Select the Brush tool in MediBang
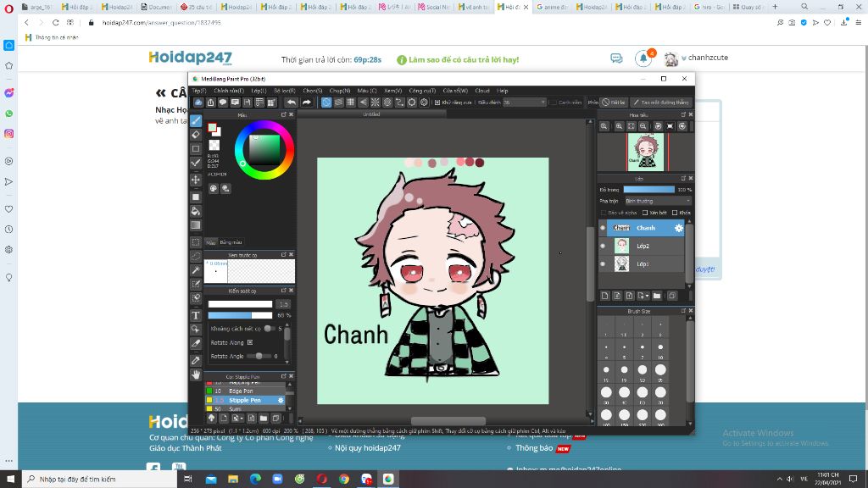Viewport: 868px width, 488px height. click(x=196, y=120)
